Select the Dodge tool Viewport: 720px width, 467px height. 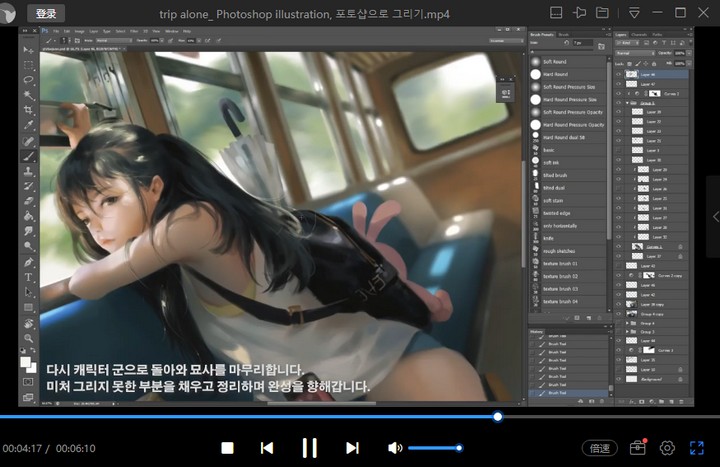(28, 246)
